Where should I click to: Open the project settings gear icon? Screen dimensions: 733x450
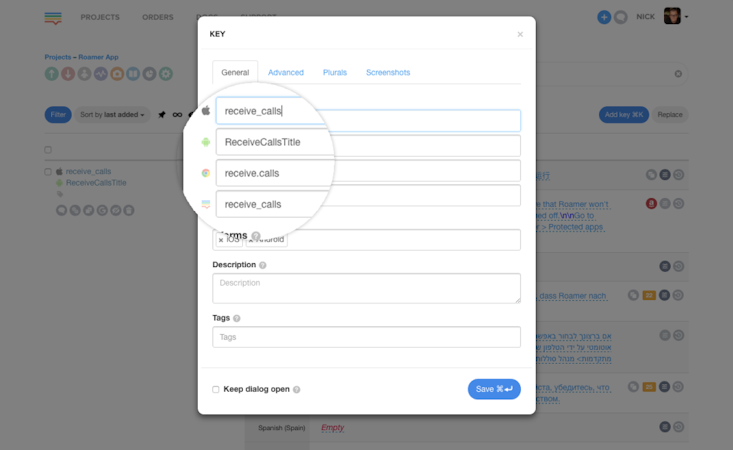(x=166, y=74)
